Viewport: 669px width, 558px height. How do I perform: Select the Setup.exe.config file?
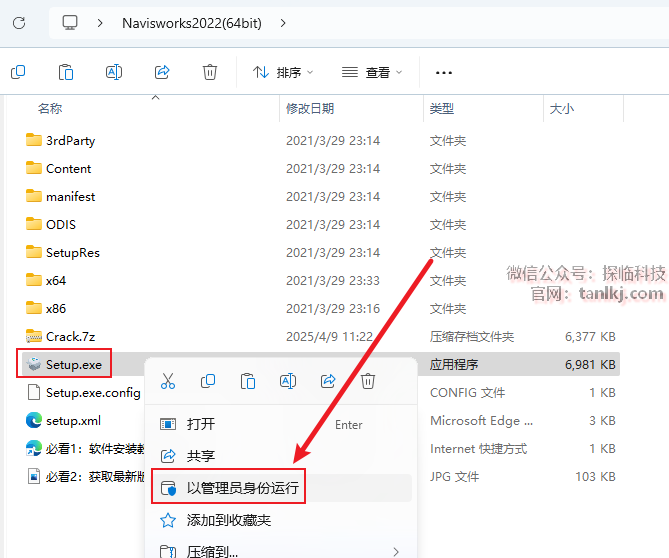[x=84, y=392]
